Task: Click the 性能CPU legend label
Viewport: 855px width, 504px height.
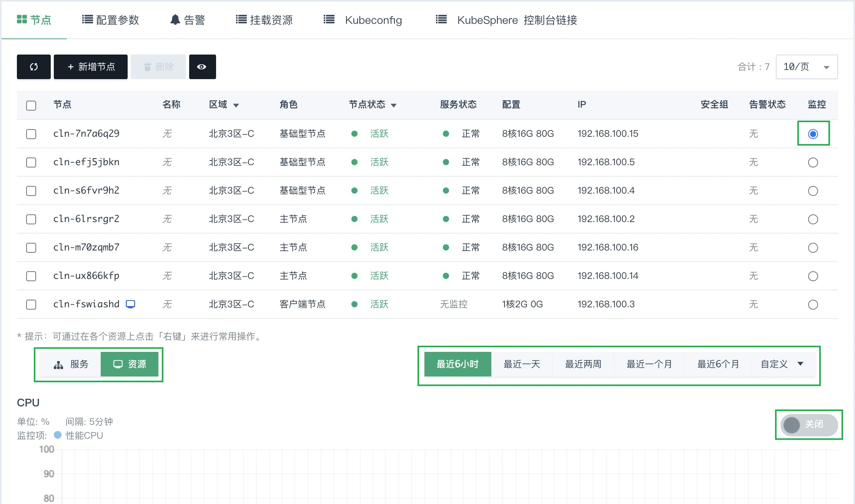Action: click(84, 435)
